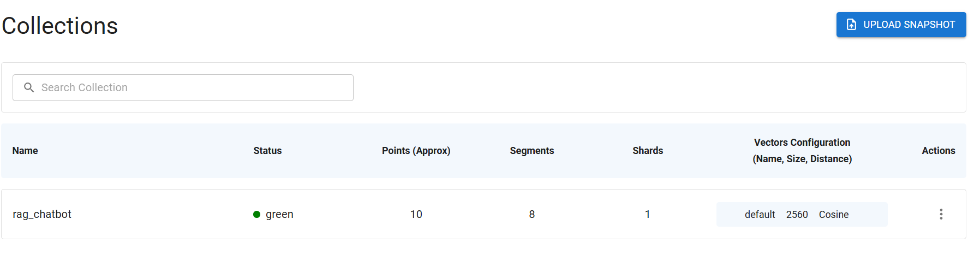The width and height of the screenshot is (980, 272).
Task: Click the magnifier search icon
Action: click(x=29, y=87)
